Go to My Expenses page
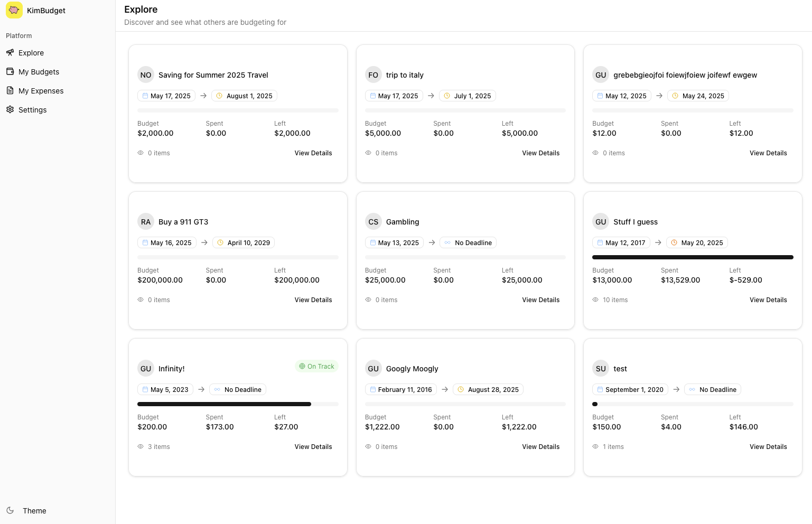The image size is (812, 524). tap(41, 91)
